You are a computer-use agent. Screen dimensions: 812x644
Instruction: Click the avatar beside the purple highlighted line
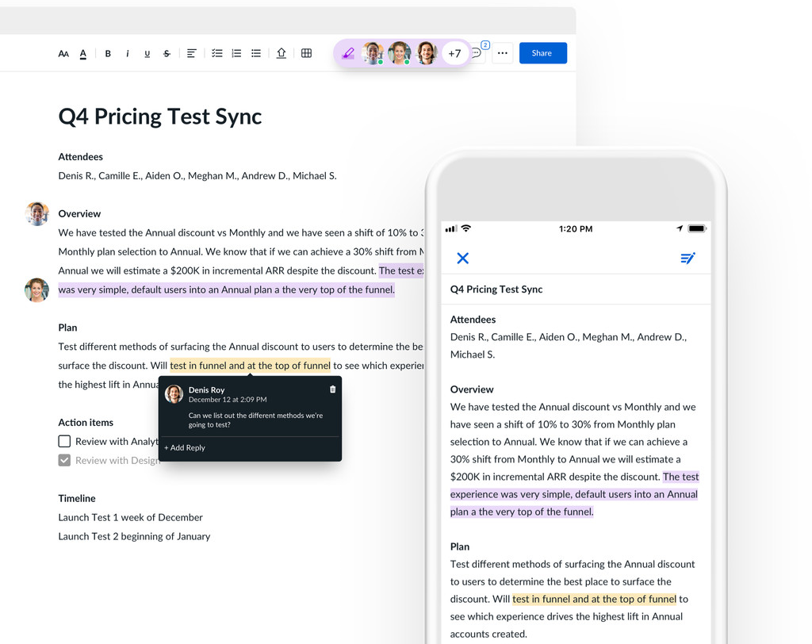tap(36, 290)
